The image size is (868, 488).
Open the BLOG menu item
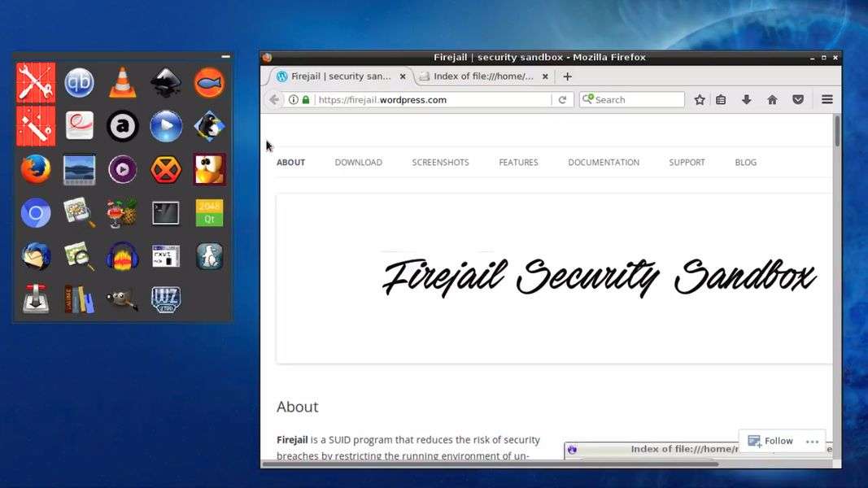[x=746, y=162]
